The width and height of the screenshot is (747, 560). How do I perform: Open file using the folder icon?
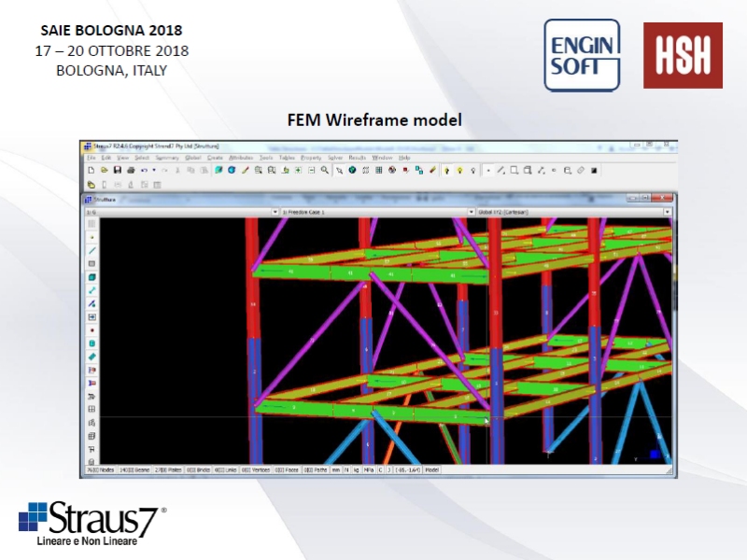(105, 171)
